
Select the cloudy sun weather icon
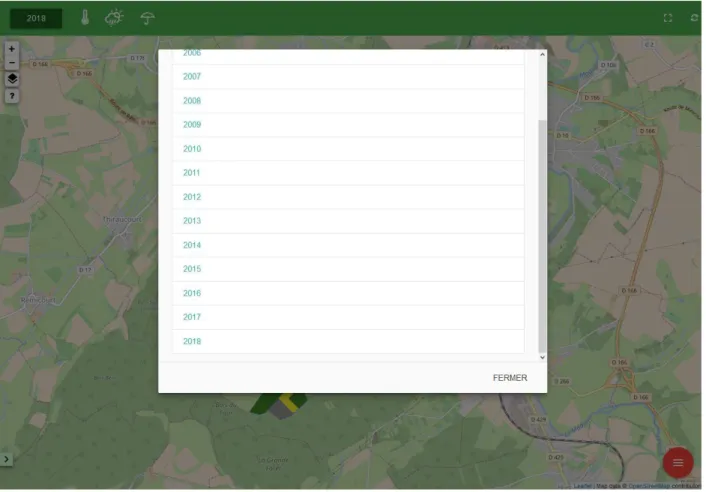(x=114, y=18)
